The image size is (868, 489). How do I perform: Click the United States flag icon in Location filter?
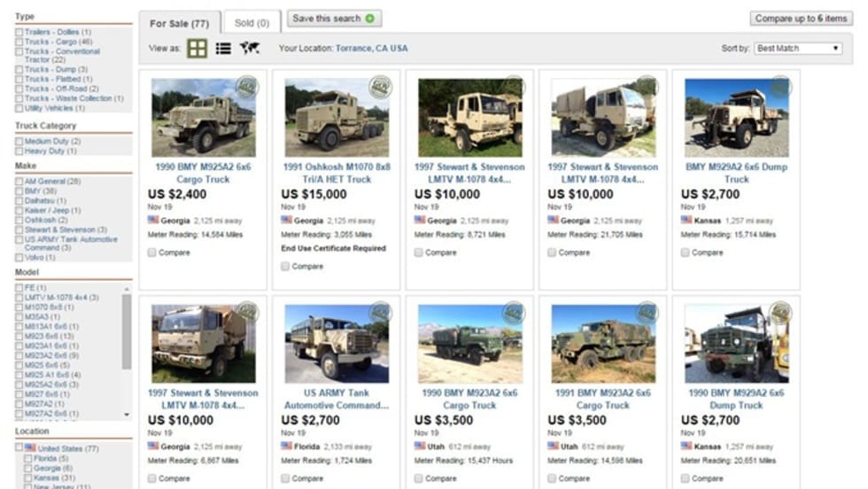pyautogui.click(x=30, y=447)
